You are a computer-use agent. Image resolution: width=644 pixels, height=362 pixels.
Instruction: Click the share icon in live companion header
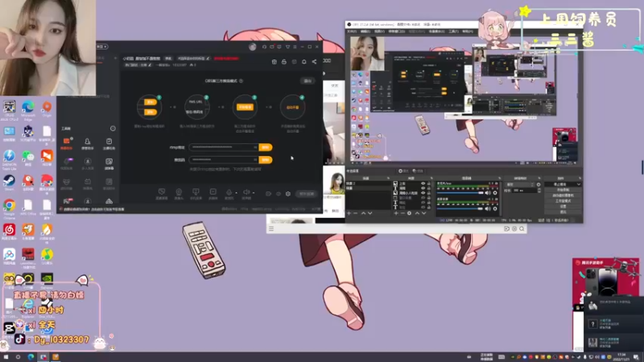314,62
